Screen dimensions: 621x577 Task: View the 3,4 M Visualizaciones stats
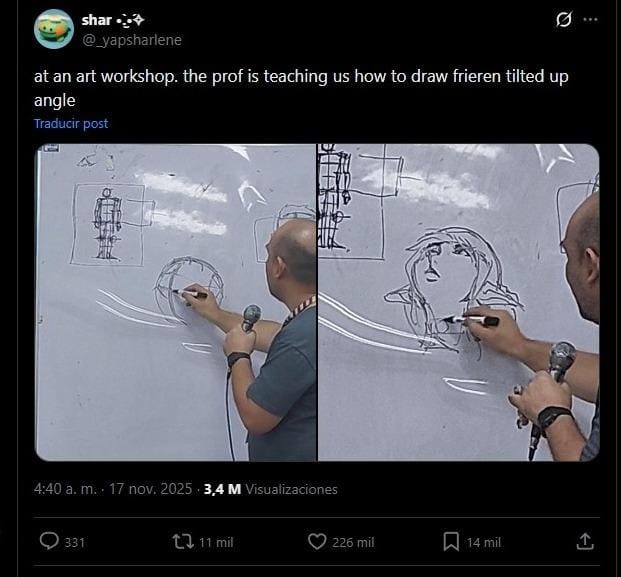[x=270, y=489]
